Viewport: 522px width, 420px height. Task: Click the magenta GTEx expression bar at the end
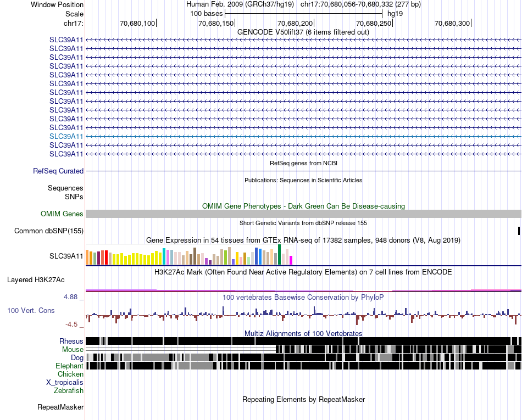(291, 260)
